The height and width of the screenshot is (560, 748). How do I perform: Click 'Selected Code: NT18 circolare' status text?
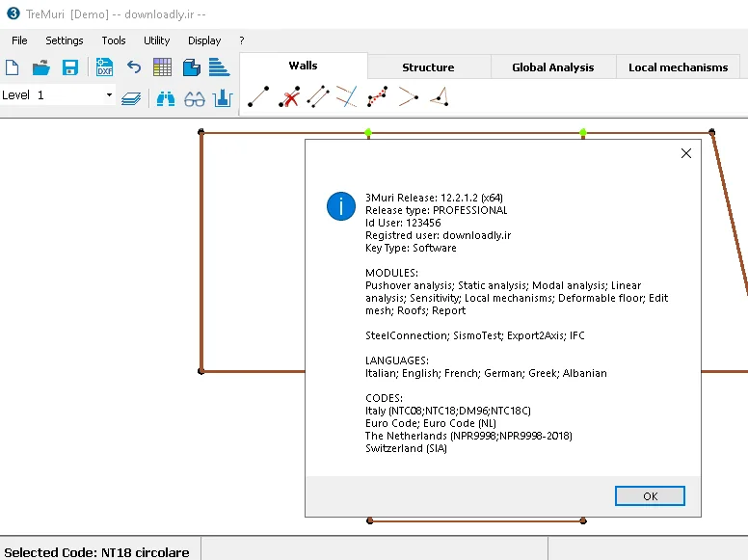(x=96, y=552)
